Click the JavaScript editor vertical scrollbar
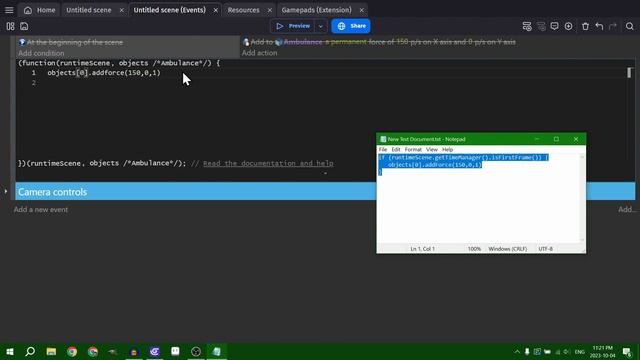Image resolution: width=640 pixels, height=360 pixels. click(x=629, y=73)
